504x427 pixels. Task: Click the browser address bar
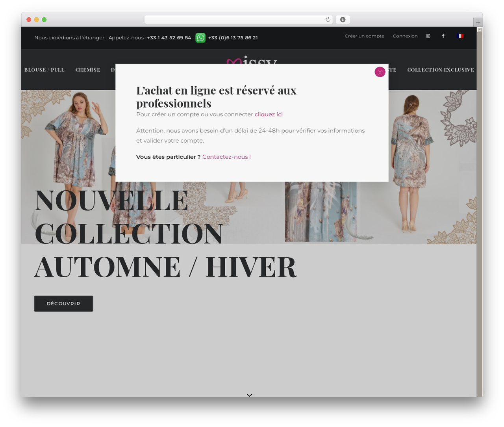[x=238, y=20]
